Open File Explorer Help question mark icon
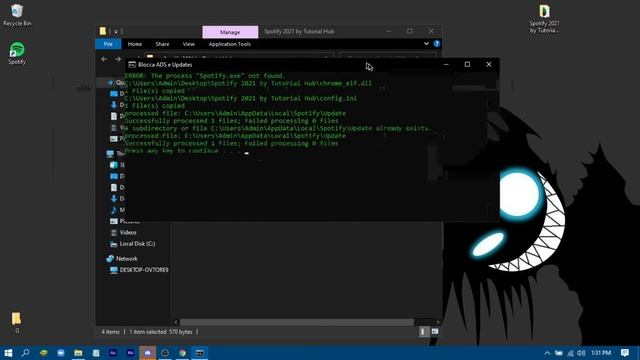Image resolution: width=640 pixels, height=360 pixels. coord(436,44)
